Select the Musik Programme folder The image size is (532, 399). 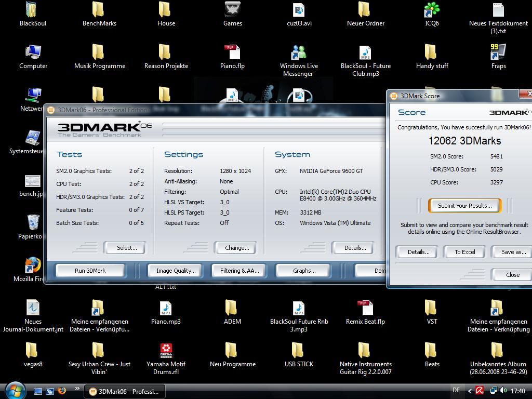coord(99,56)
